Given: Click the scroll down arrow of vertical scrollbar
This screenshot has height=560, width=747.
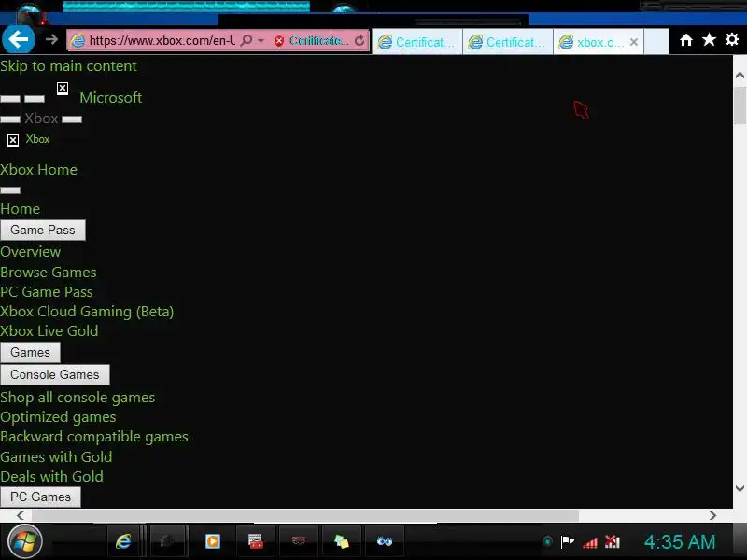Looking at the screenshot, I should (x=740, y=488).
